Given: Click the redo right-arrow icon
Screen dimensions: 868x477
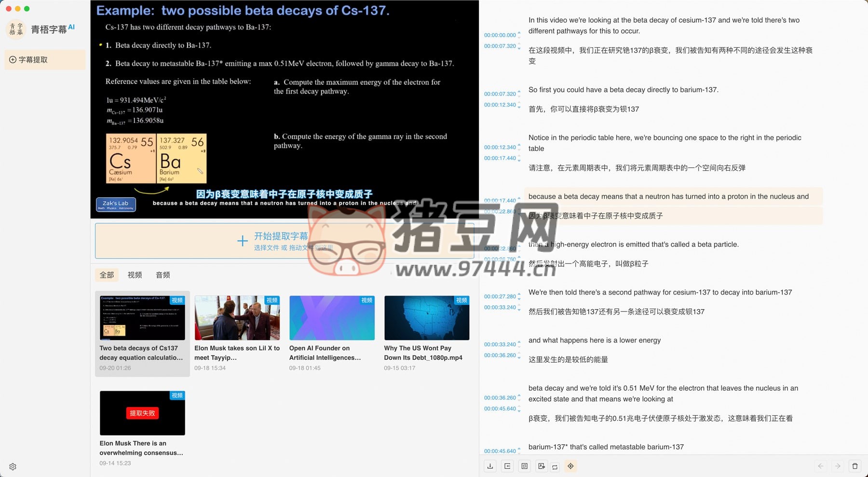Looking at the screenshot, I should tap(838, 466).
